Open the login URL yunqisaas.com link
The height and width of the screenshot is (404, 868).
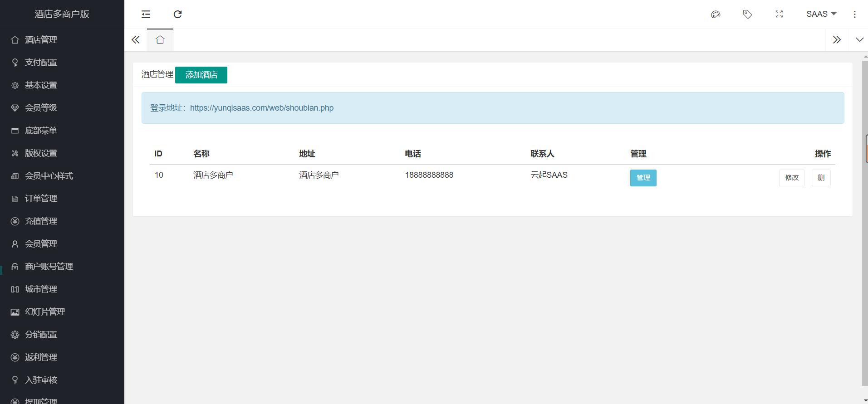pos(261,108)
